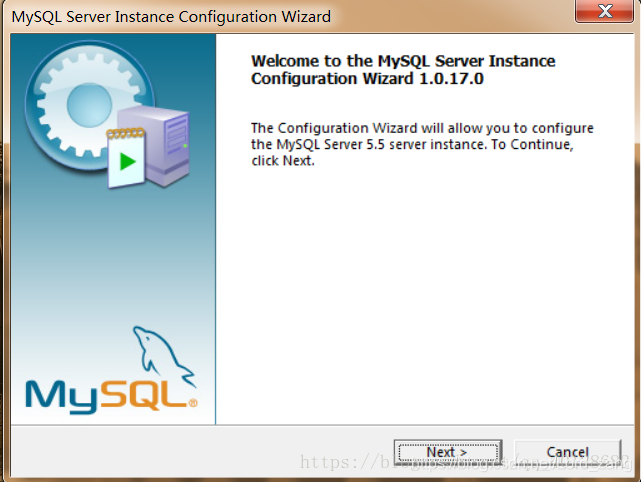Click the MySQL dolphin logo
Viewport: 641px width, 482px height.
point(111,370)
